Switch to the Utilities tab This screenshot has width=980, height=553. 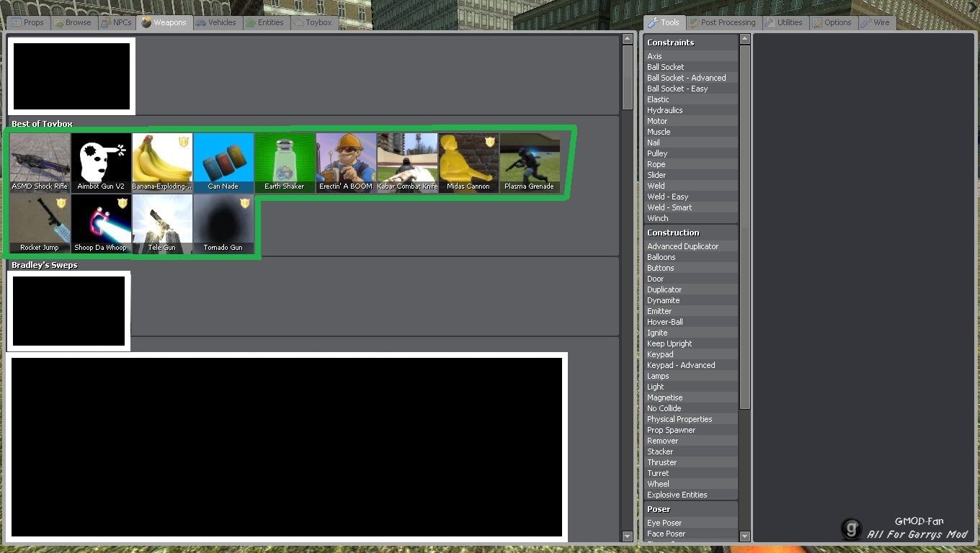pyautogui.click(x=784, y=22)
